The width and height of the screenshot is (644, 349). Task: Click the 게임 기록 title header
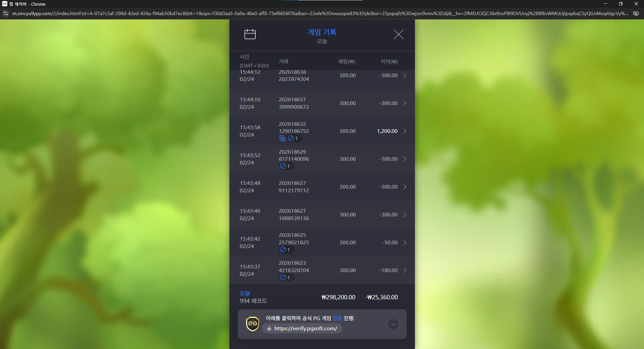[322, 32]
